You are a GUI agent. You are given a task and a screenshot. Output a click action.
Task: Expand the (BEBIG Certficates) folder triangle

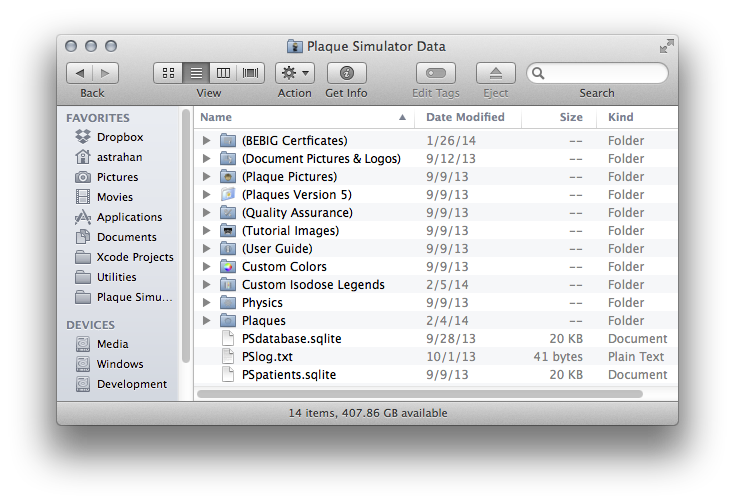206,140
